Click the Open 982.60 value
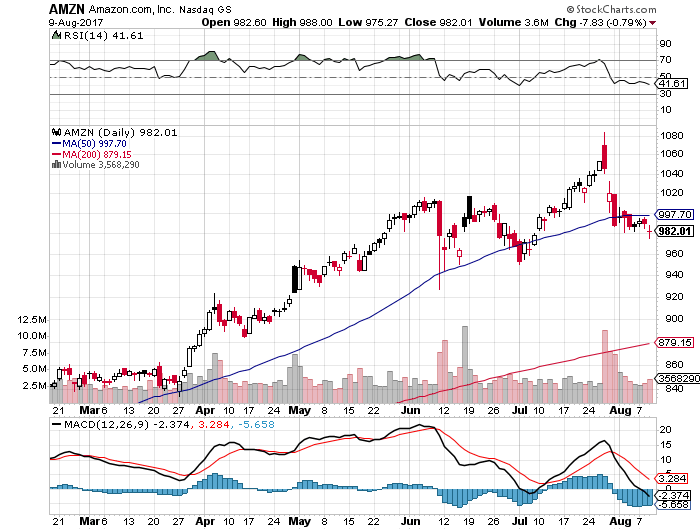Viewport: 700px width, 530px height. click(234, 22)
